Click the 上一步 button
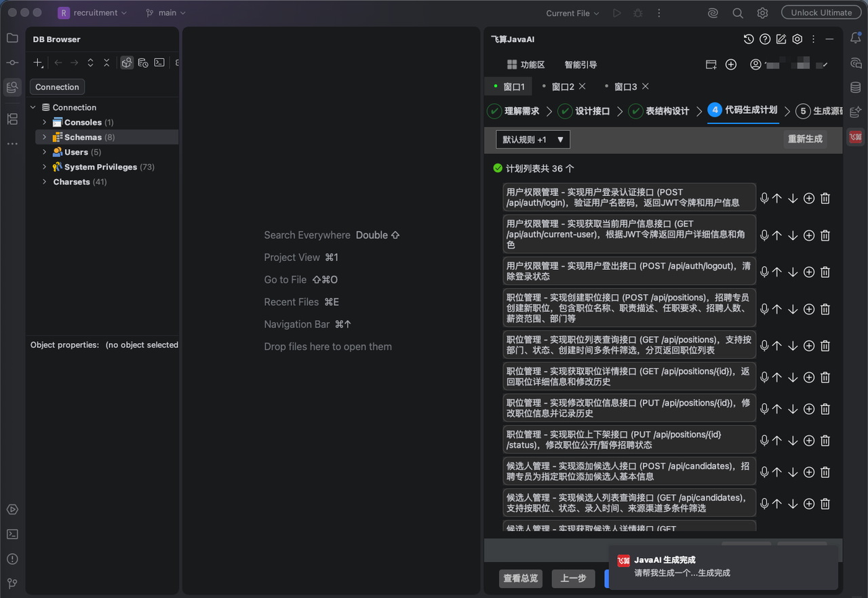The width and height of the screenshot is (868, 598). [573, 578]
